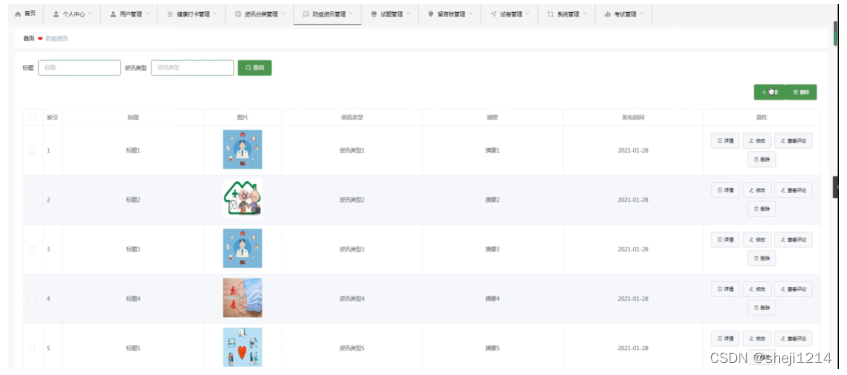847x375 pixels.
Task: Click the 首页 breadcrumb link
Action: [x=28, y=38]
